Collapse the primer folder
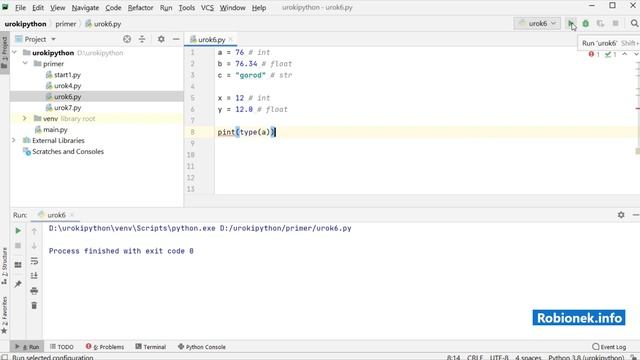640x360 pixels. pyautogui.click(x=25, y=64)
